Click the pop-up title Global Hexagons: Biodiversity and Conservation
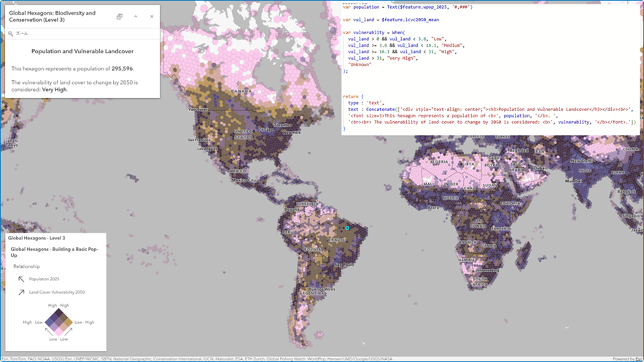 click(53, 17)
